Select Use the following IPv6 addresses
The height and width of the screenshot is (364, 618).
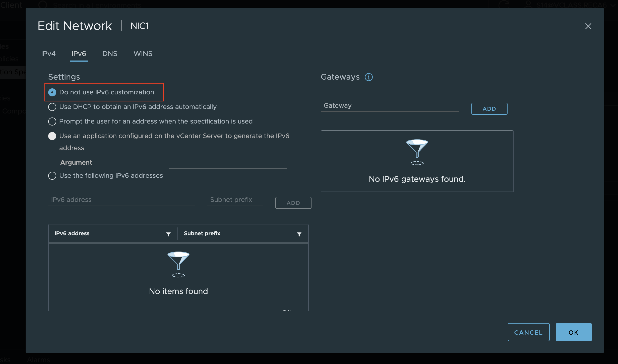[52, 176]
